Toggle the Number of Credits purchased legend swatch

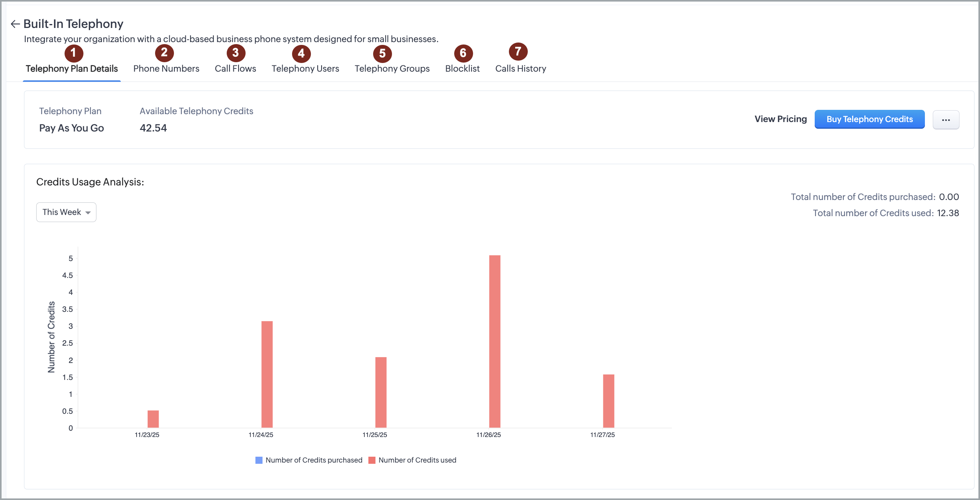point(259,460)
